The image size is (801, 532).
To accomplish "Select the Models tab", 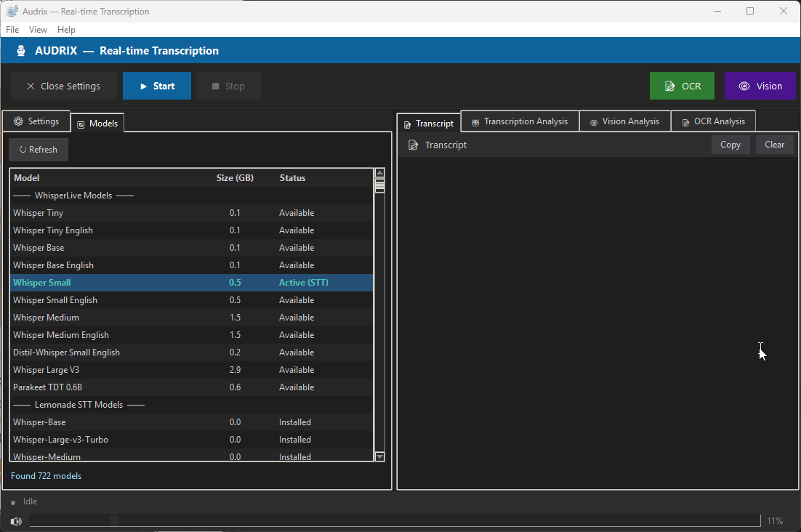I will click(97, 124).
